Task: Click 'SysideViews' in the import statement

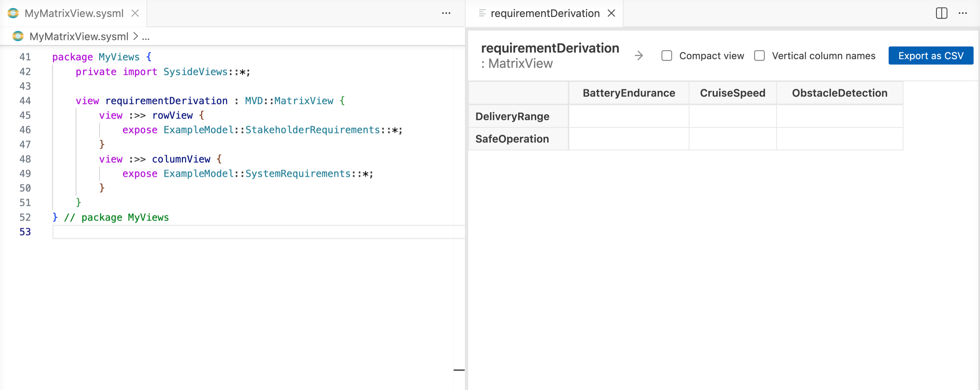Action: pyautogui.click(x=195, y=72)
